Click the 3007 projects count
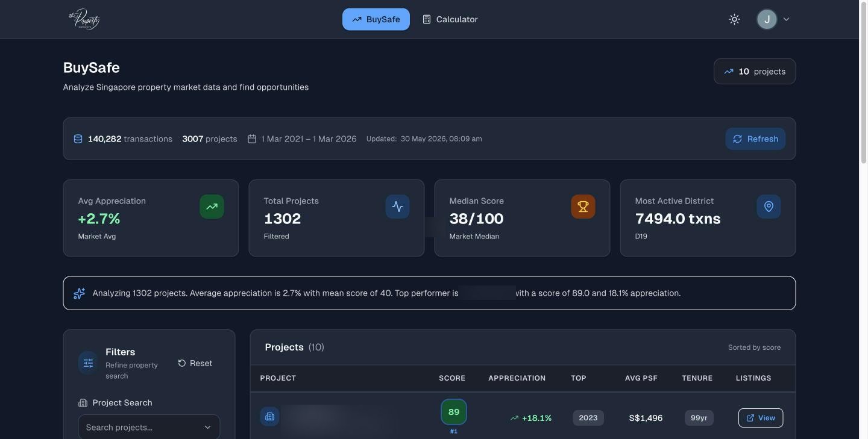 (210, 139)
